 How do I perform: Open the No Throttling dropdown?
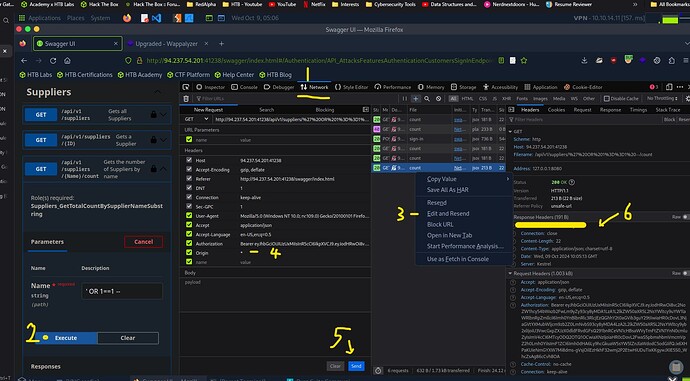click(x=662, y=99)
